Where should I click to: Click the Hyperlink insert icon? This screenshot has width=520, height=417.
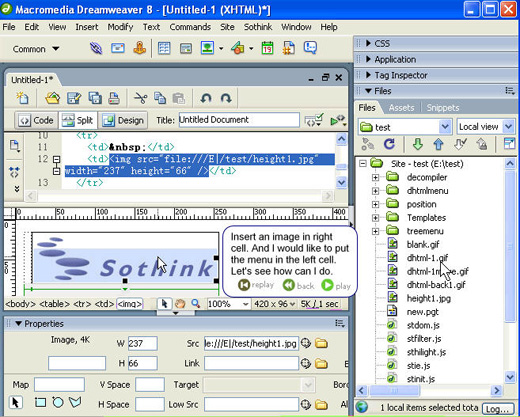click(x=96, y=49)
